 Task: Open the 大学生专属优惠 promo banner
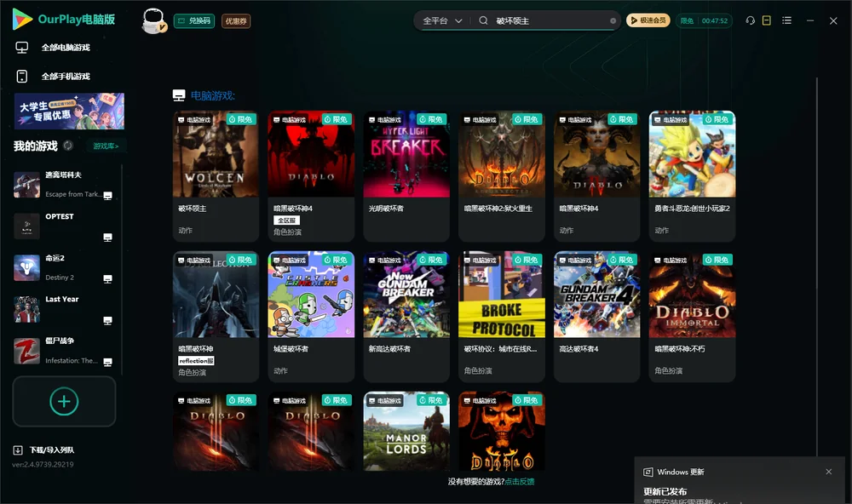pos(70,112)
